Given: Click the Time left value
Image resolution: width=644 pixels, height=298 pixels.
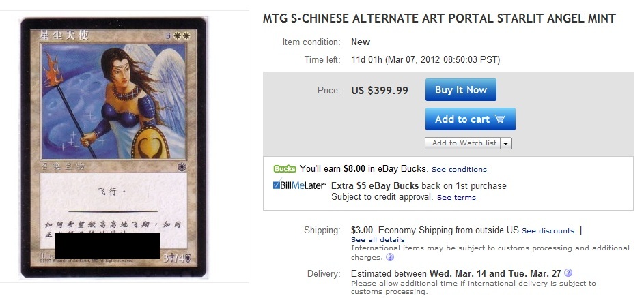Looking at the screenshot, I should click(425, 60).
